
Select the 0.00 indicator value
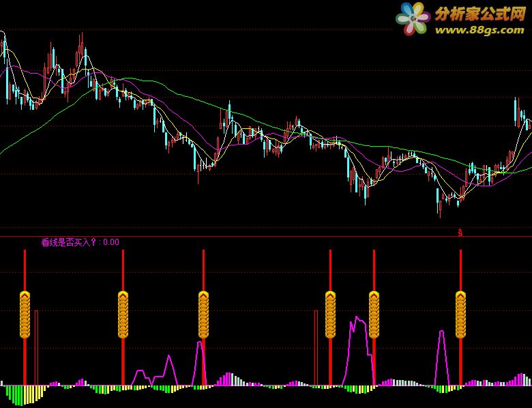point(111,242)
